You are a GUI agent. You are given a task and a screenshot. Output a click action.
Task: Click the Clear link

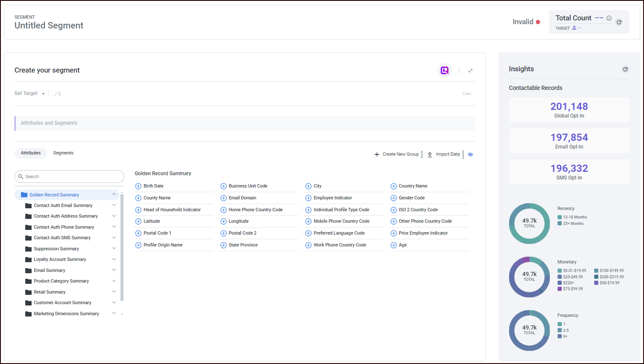click(x=467, y=93)
